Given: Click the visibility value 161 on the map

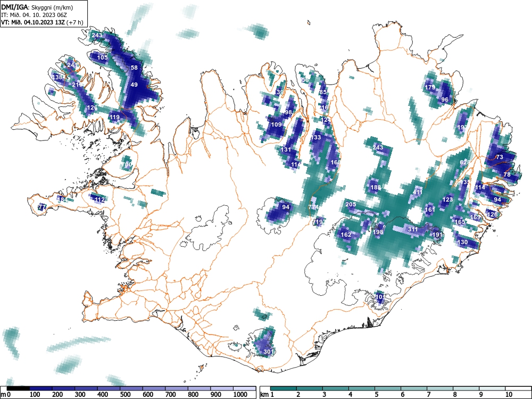Looking at the screenshot, I should pyautogui.click(x=430, y=209).
